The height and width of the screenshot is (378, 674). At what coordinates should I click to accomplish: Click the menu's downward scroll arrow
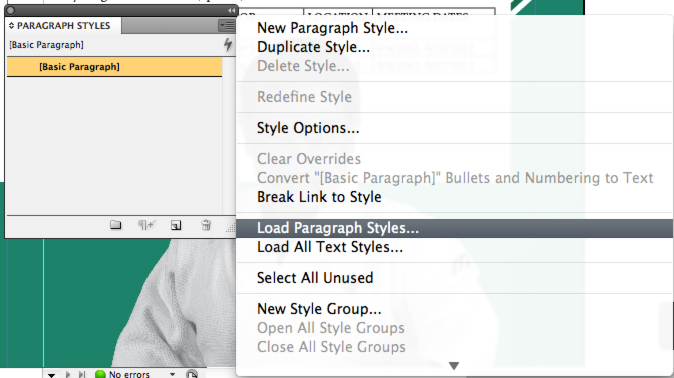(x=454, y=366)
